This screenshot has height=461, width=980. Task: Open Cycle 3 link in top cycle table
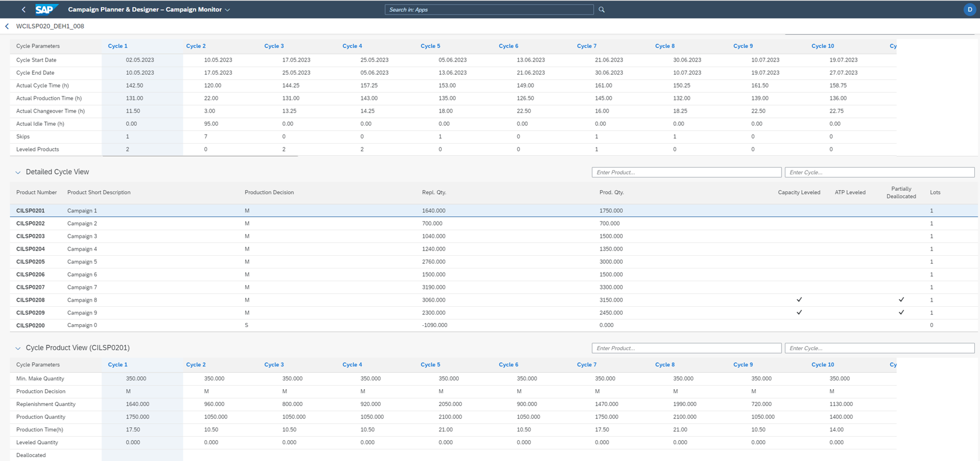274,46
